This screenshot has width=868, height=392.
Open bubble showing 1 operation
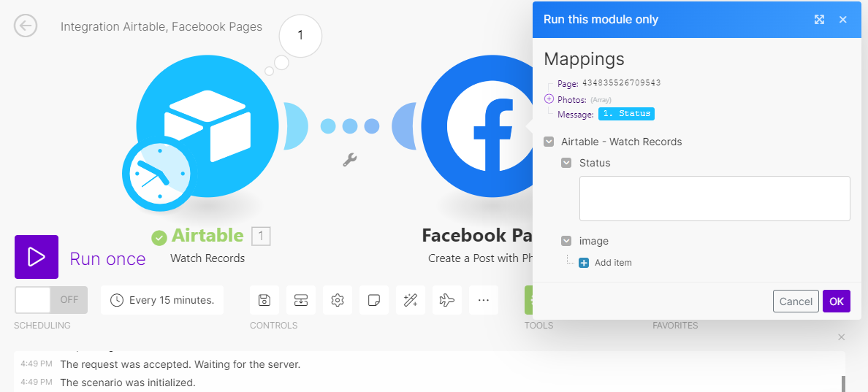coord(300,36)
